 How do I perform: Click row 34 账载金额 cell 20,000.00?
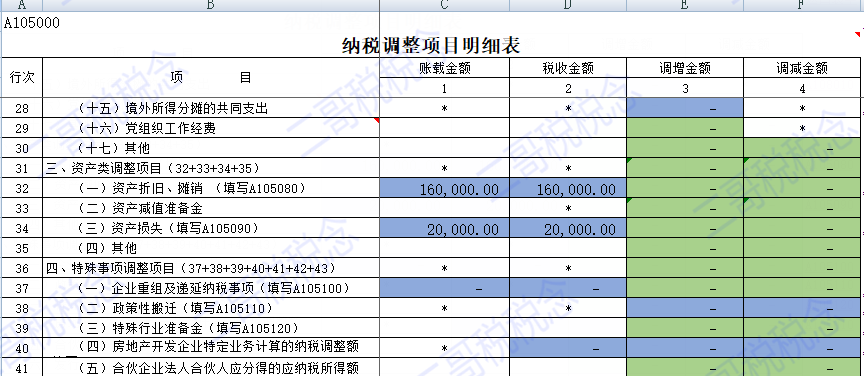pyautogui.click(x=445, y=228)
